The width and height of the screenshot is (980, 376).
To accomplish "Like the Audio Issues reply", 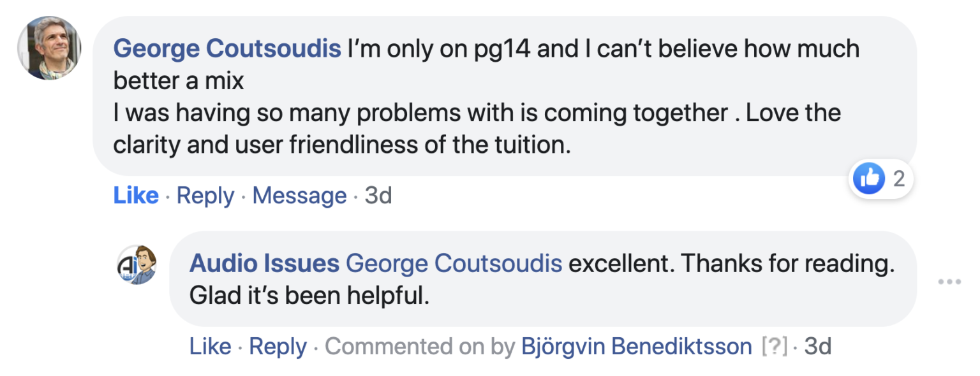I will point(210,347).
